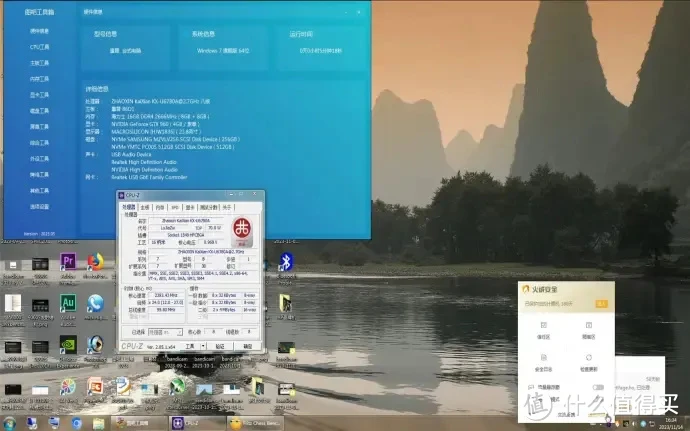690x431 pixels.
Task: Click the orange button in Huorong header
Action: coord(601,304)
